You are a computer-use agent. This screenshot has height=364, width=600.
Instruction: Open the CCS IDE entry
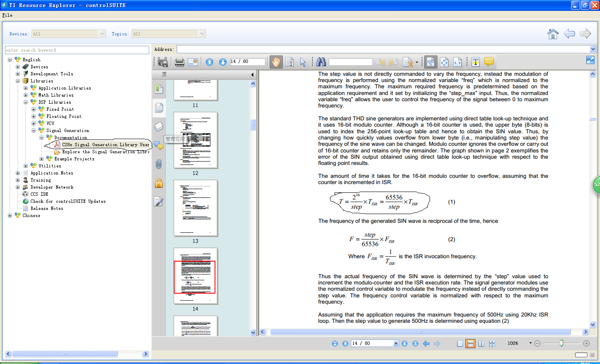39,194
